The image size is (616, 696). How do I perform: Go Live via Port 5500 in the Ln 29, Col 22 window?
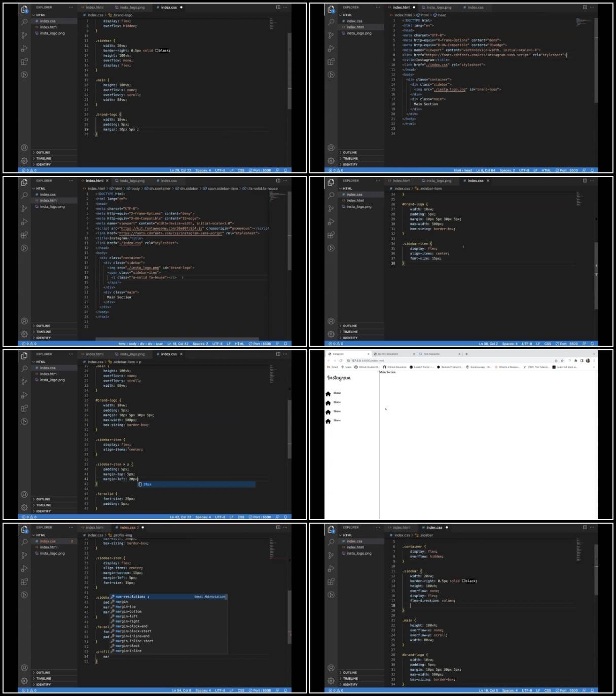click(x=260, y=170)
